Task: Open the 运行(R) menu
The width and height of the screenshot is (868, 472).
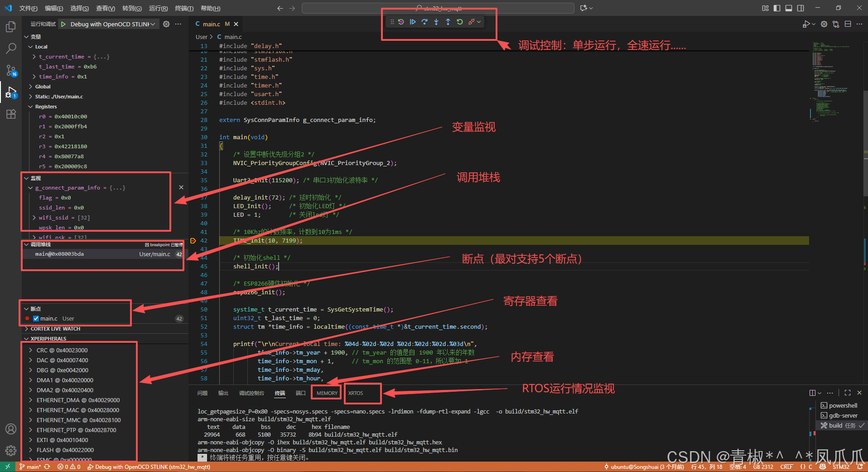Action: coord(157,8)
